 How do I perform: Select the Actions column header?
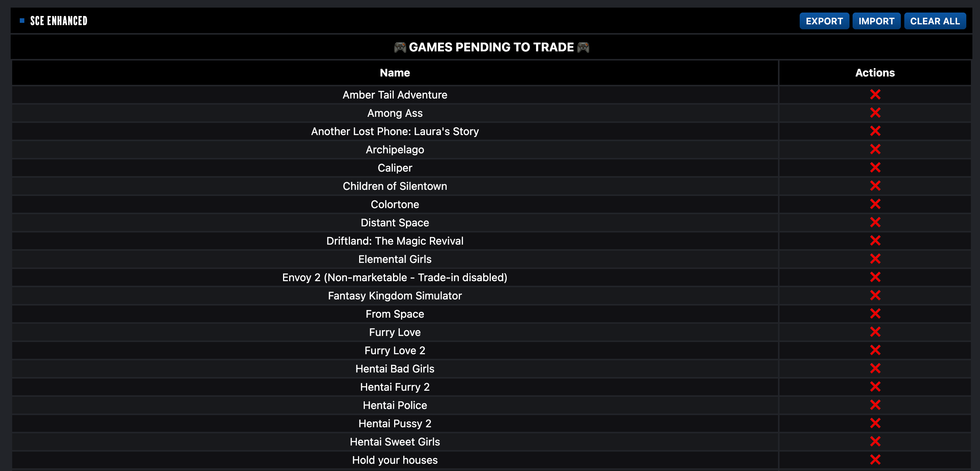(x=874, y=73)
